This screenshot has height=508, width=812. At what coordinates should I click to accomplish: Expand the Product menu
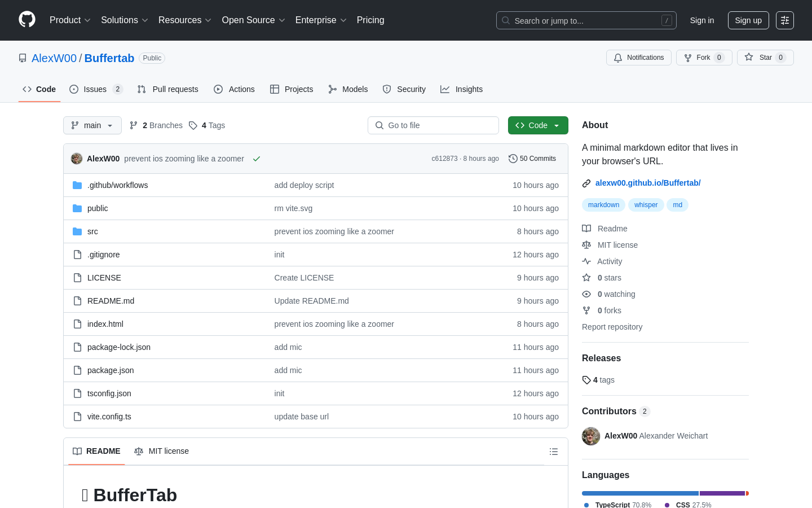(70, 20)
